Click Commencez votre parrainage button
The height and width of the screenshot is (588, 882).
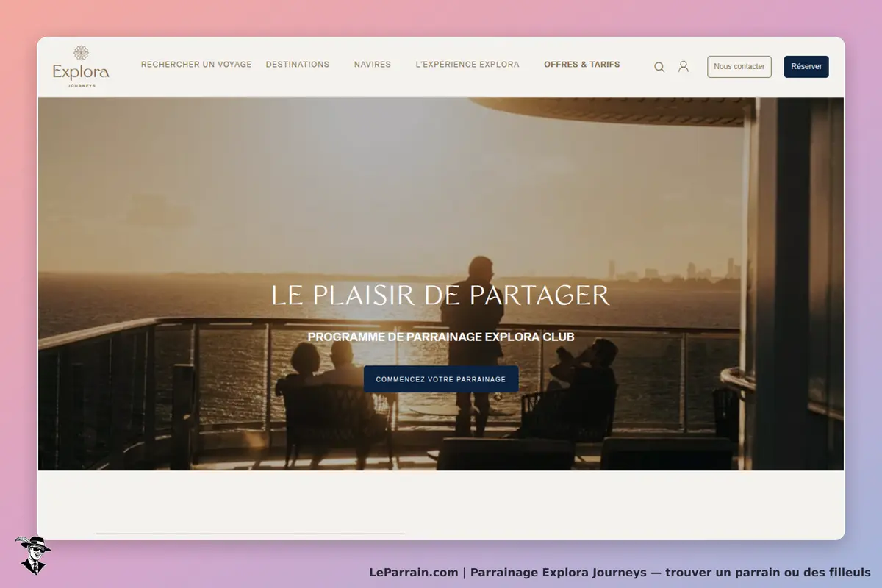click(x=441, y=379)
